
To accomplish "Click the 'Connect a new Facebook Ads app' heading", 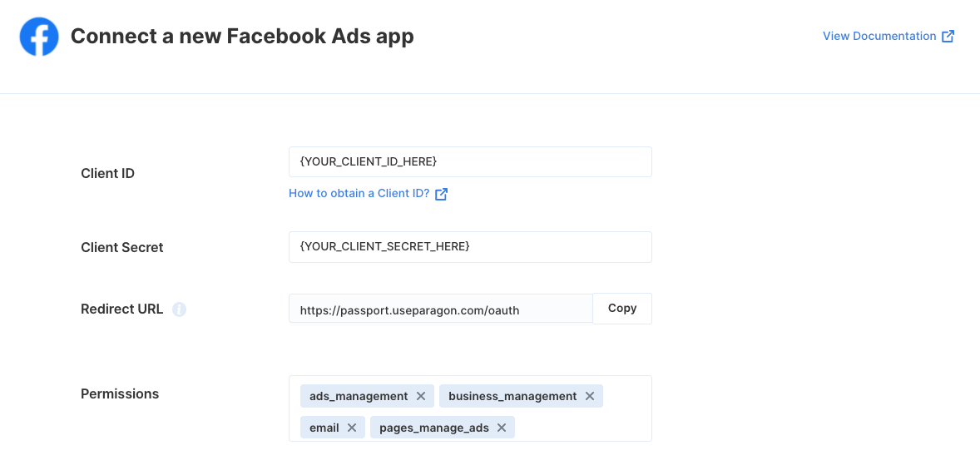I will click(242, 37).
